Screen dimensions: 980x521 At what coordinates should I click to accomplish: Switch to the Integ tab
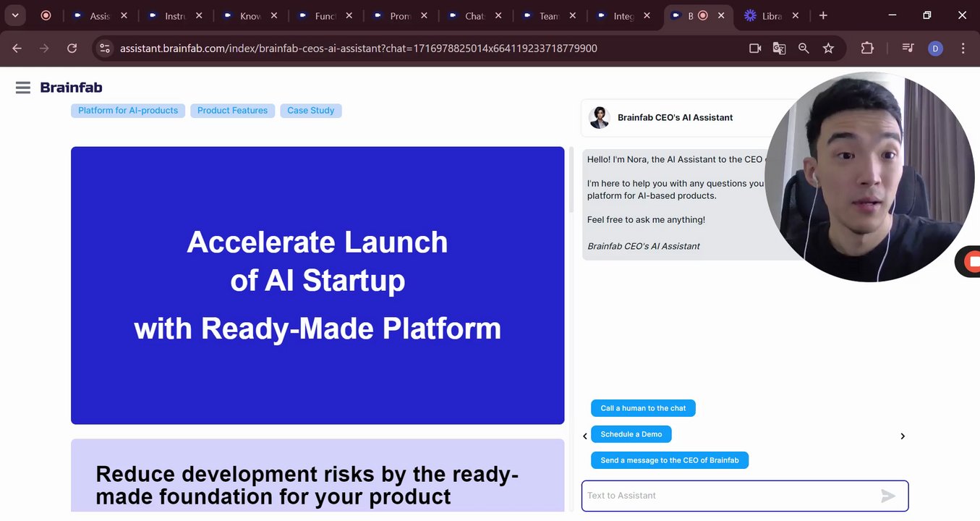(624, 16)
